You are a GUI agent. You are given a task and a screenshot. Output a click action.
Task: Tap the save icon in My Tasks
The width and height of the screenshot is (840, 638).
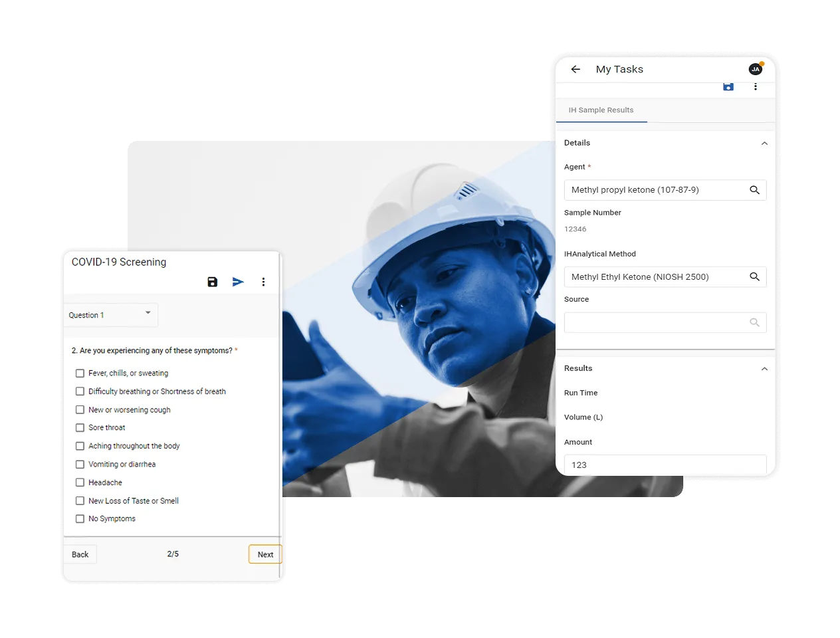(728, 86)
